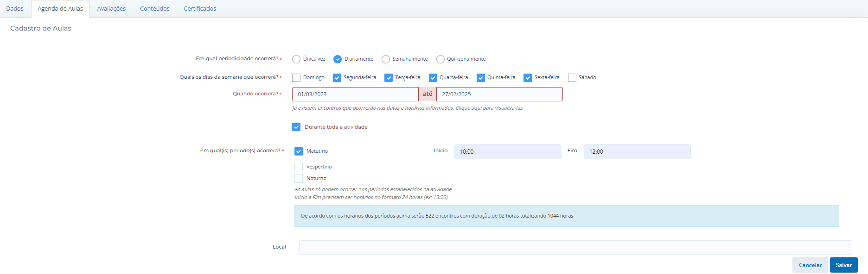Click the Salvar button

point(843,265)
